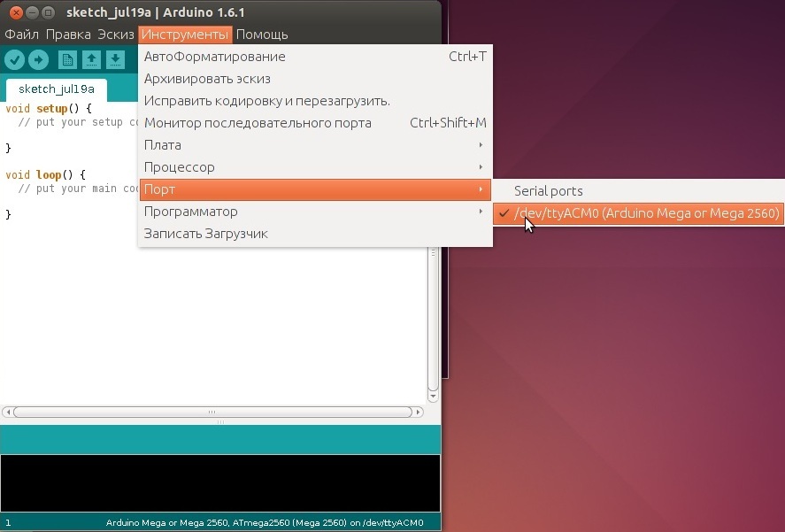Open the Эскиз menu
The width and height of the screenshot is (785, 532).
pyautogui.click(x=115, y=35)
